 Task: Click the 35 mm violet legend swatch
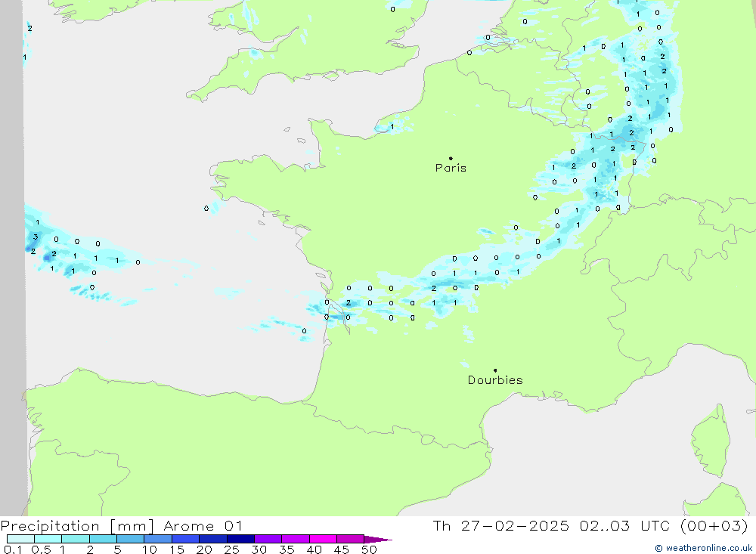point(296,539)
